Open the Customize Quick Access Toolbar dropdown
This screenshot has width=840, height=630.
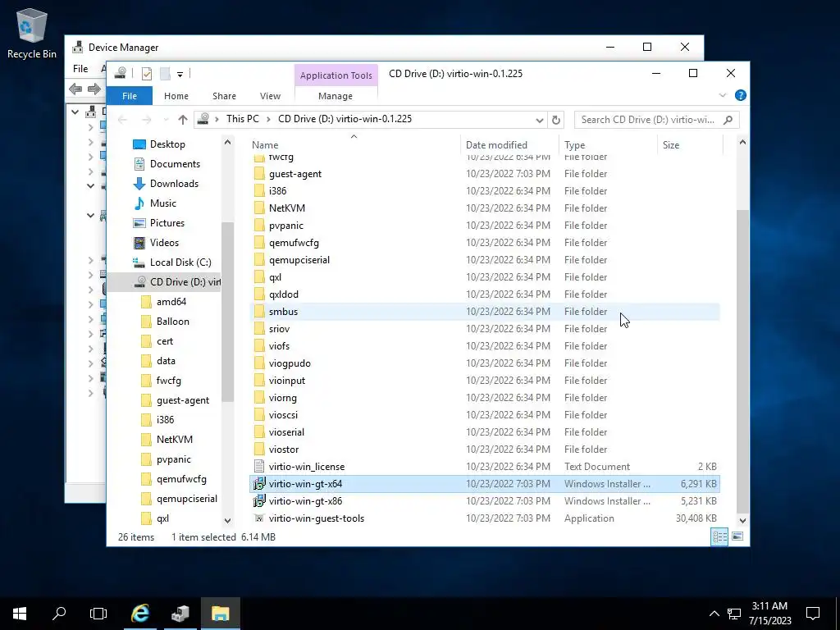[180, 75]
